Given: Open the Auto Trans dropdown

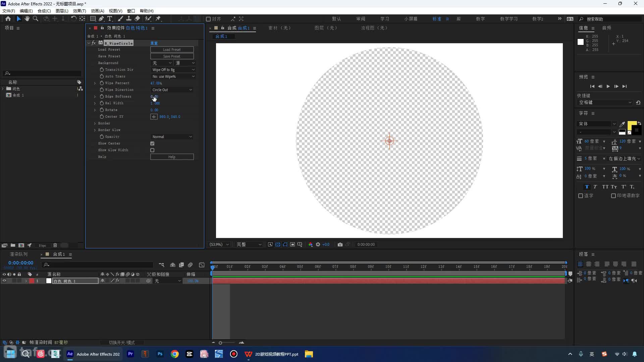Looking at the screenshot, I should [x=173, y=76].
